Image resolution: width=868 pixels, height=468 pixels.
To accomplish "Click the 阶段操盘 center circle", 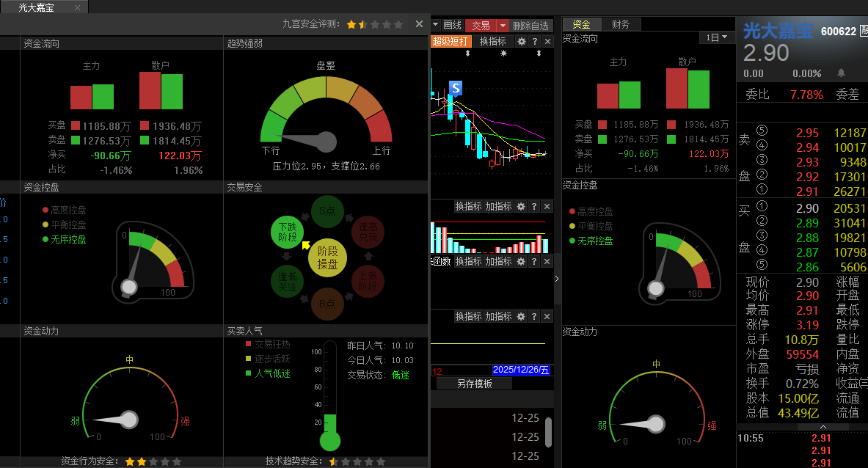I will [x=327, y=257].
